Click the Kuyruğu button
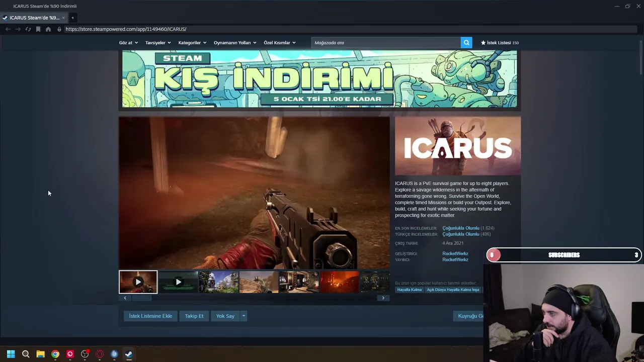The width and height of the screenshot is (644, 362). coord(468,316)
